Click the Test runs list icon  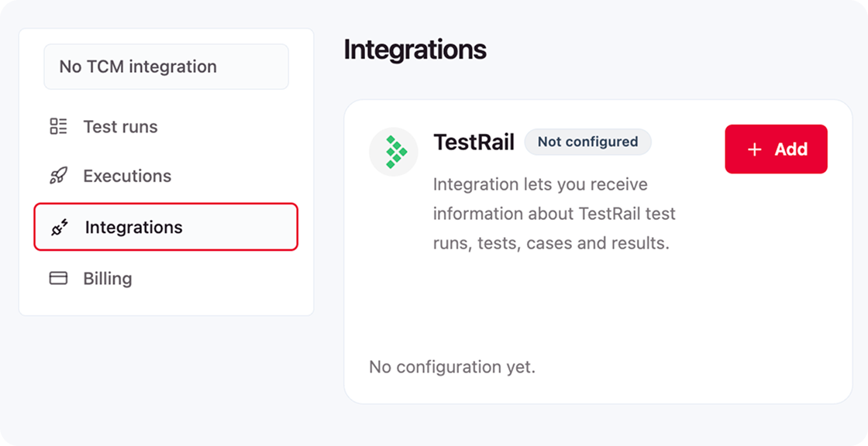coord(58,126)
